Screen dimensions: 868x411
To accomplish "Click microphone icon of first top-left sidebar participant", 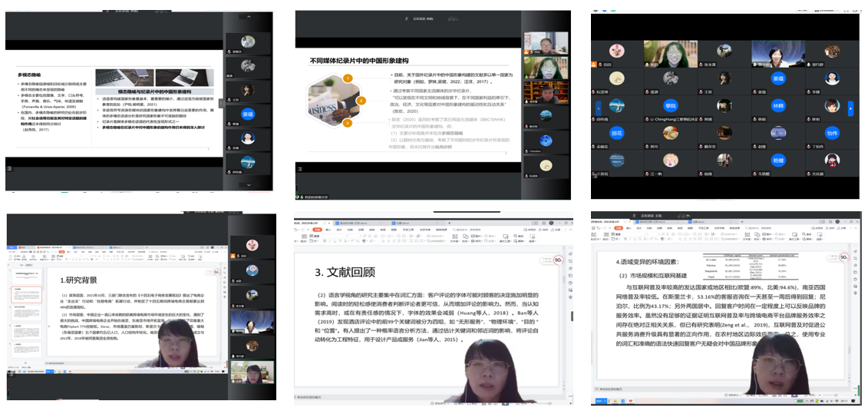I will (x=229, y=51).
